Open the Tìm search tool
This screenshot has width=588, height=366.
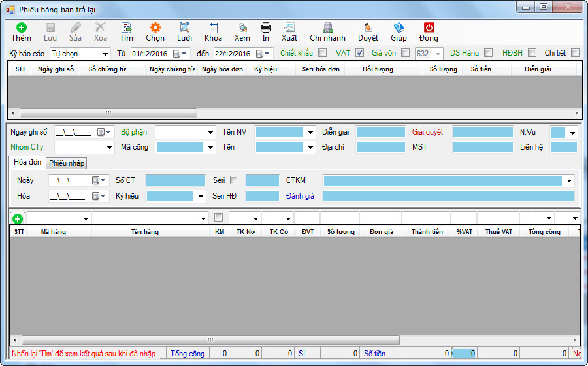point(126,27)
